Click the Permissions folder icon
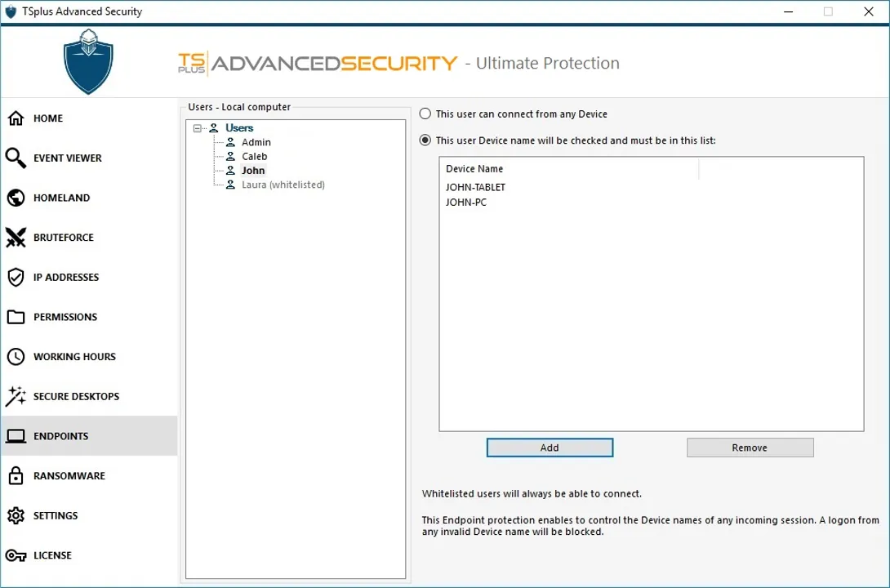Screen dimensions: 890x588 point(16,317)
